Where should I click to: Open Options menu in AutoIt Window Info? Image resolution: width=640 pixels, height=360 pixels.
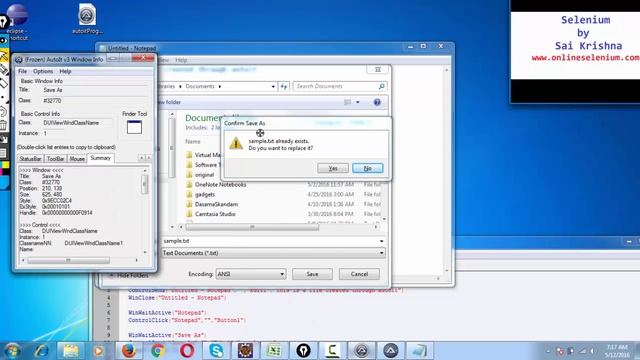(x=43, y=71)
